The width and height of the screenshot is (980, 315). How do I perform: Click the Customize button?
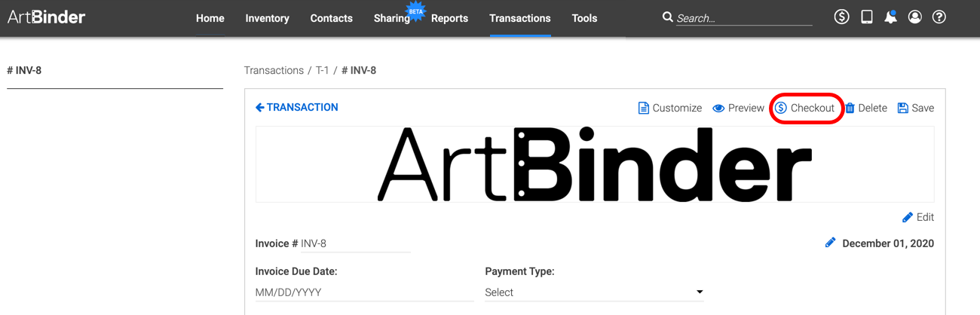(670, 108)
